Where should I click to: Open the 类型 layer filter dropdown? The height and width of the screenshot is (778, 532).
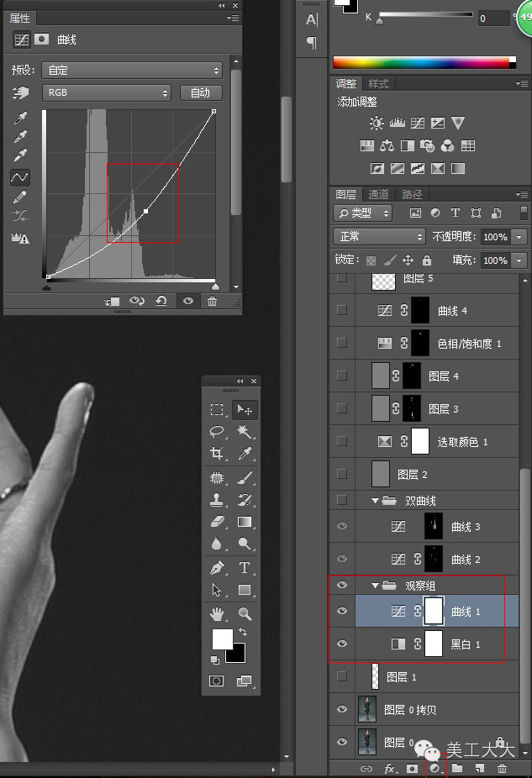(363, 213)
